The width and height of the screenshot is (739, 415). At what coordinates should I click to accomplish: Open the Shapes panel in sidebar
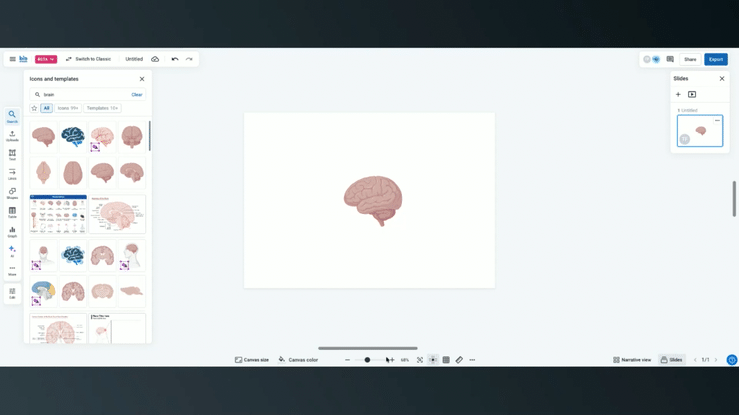pyautogui.click(x=12, y=193)
